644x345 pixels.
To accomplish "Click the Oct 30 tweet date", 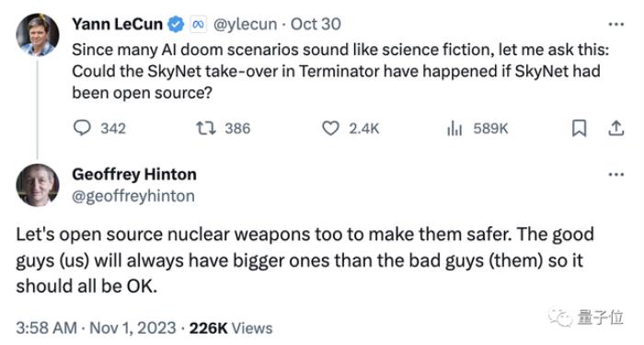I will click(316, 24).
